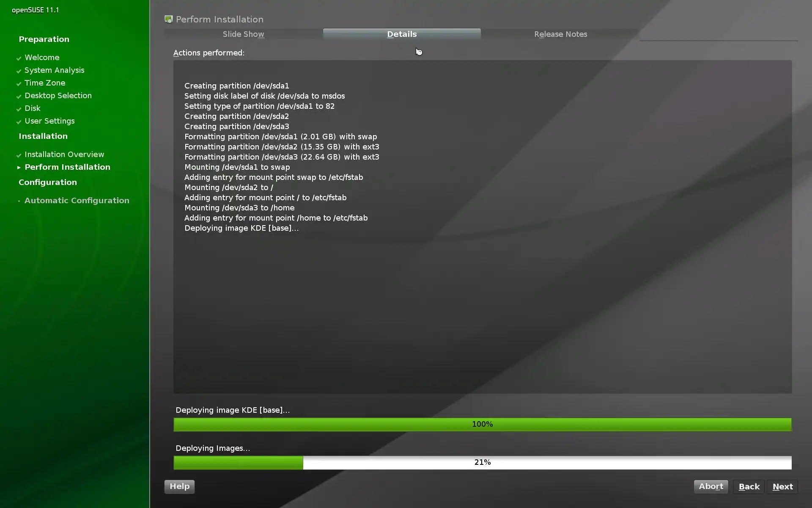Viewport: 812px width, 508px height.
Task: Click the checkmark beside Time Zone
Action: point(19,84)
